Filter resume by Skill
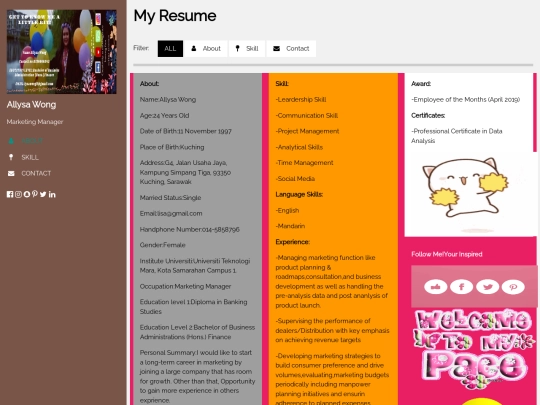 click(x=247, y=49)
